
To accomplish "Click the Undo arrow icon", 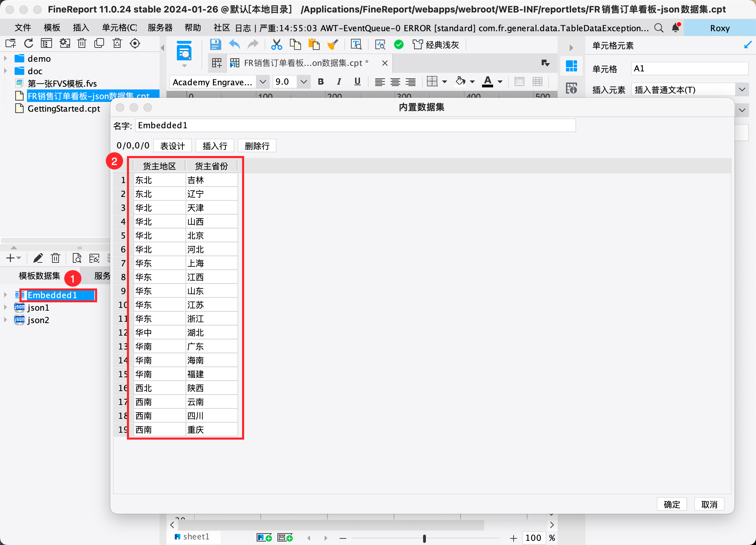I will [x=234, y=44].
